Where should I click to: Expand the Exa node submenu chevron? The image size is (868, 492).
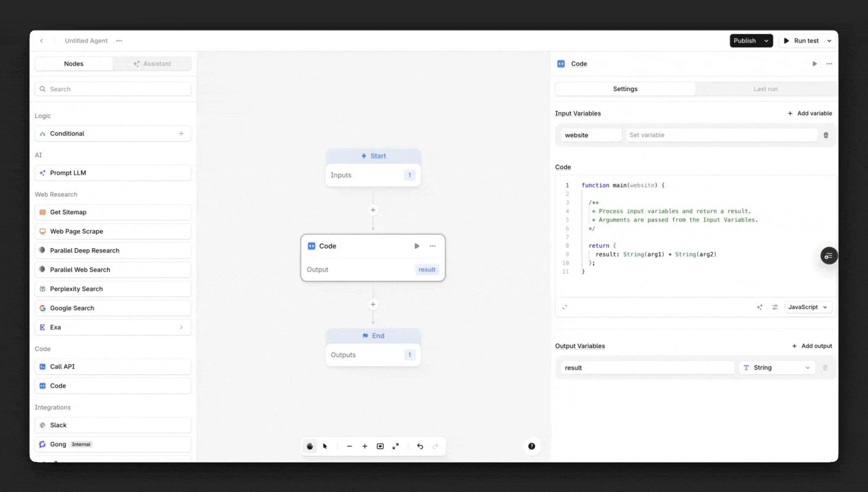coord(181,327)
